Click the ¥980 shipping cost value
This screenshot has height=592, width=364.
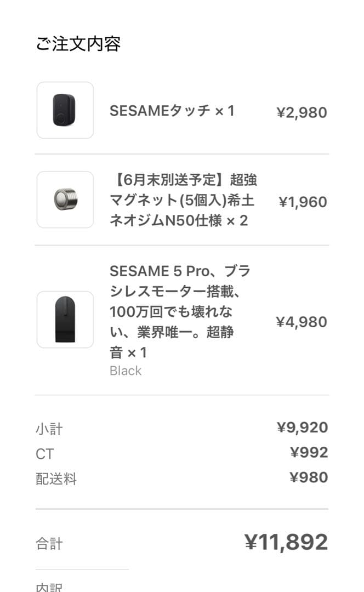(309, 478)
